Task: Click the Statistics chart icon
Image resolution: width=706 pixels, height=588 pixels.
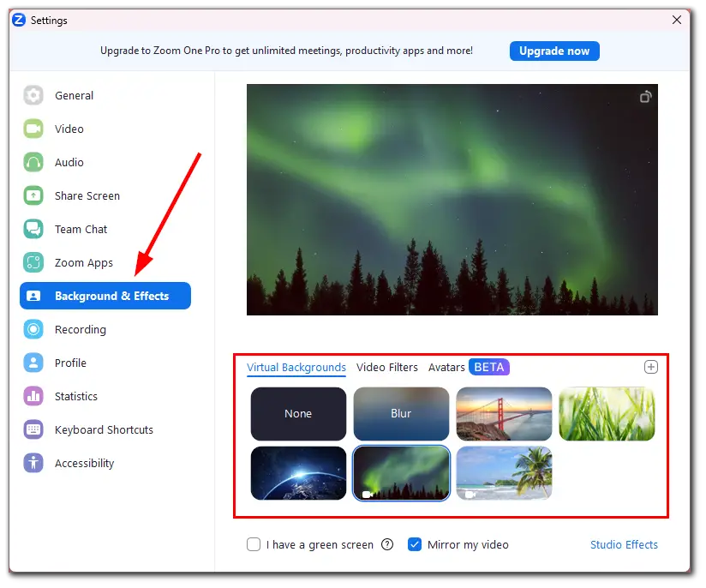Action: (x=33, y=397)
